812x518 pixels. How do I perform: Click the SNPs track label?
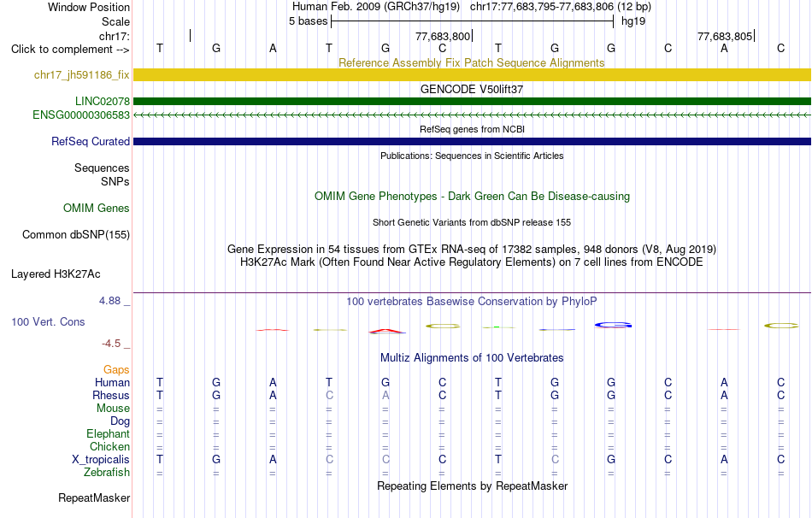click(x=115, y=182)
